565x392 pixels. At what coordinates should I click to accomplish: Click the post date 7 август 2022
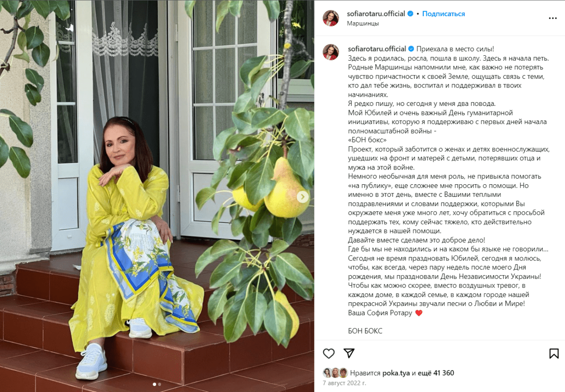[344, 383]
